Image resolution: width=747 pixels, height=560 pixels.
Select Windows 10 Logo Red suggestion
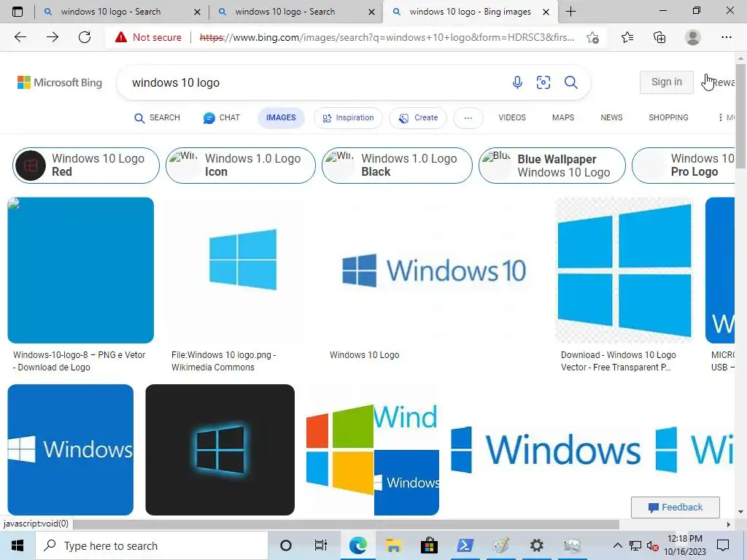point(86,166)
